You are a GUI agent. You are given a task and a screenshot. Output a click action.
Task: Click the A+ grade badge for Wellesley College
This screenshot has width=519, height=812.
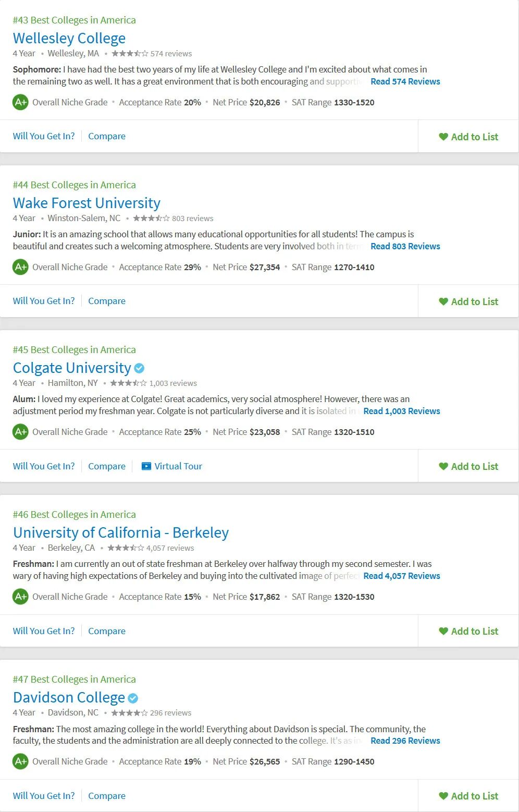click(x=20, y=102)
